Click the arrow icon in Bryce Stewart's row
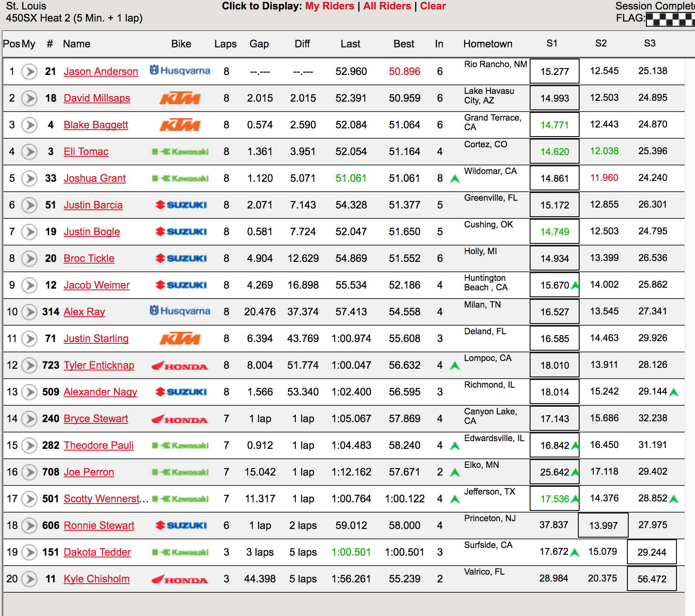 [29, 419]
